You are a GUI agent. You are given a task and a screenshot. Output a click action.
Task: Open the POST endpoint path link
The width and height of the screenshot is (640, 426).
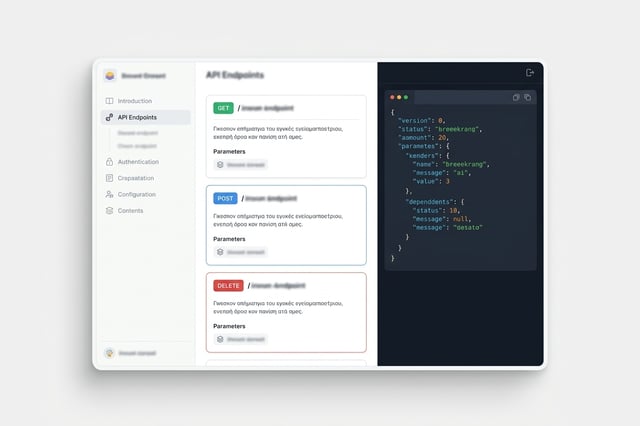tap(269, 198)
